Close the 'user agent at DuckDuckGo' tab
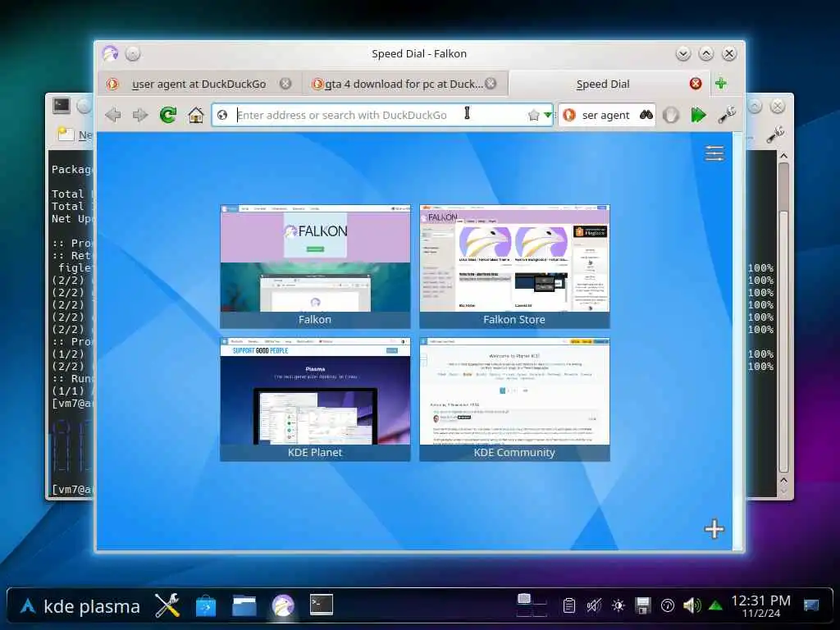The height and width of the screenshot is (630, 840). click(285, 84)
